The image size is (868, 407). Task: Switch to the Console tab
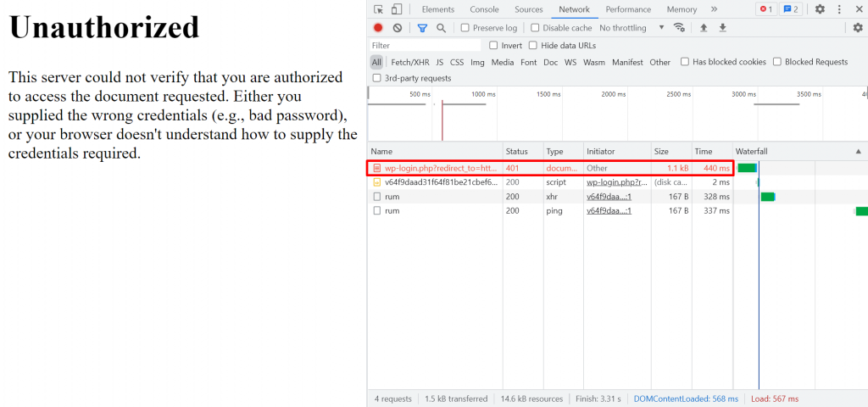pyautogui.click(x=484, y=9)
